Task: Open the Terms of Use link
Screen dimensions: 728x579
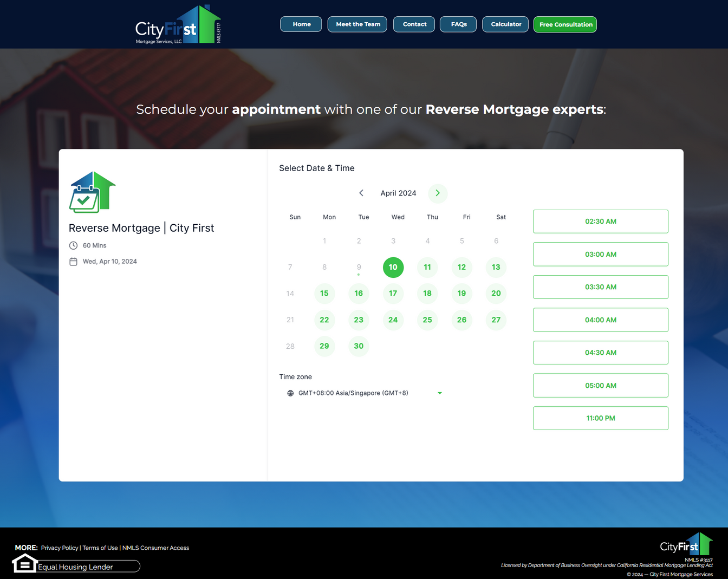Action: click(100, 548)
